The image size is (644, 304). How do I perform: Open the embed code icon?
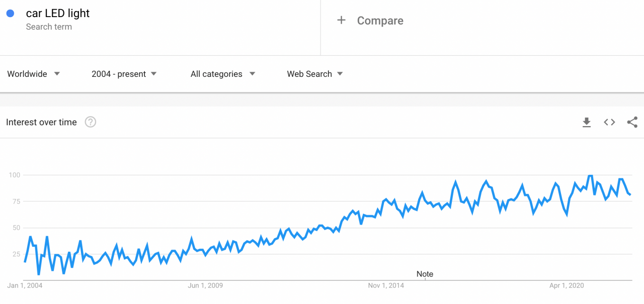[x=609, y=122]
